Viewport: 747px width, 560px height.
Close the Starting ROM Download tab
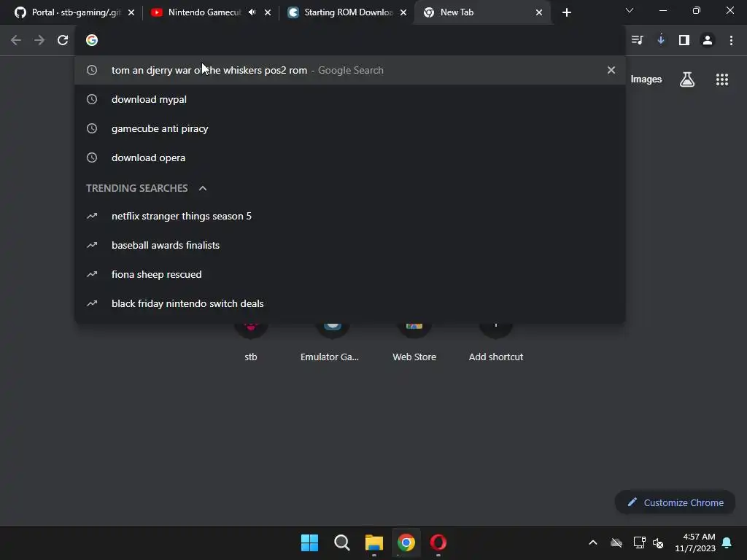coord(403,13)
